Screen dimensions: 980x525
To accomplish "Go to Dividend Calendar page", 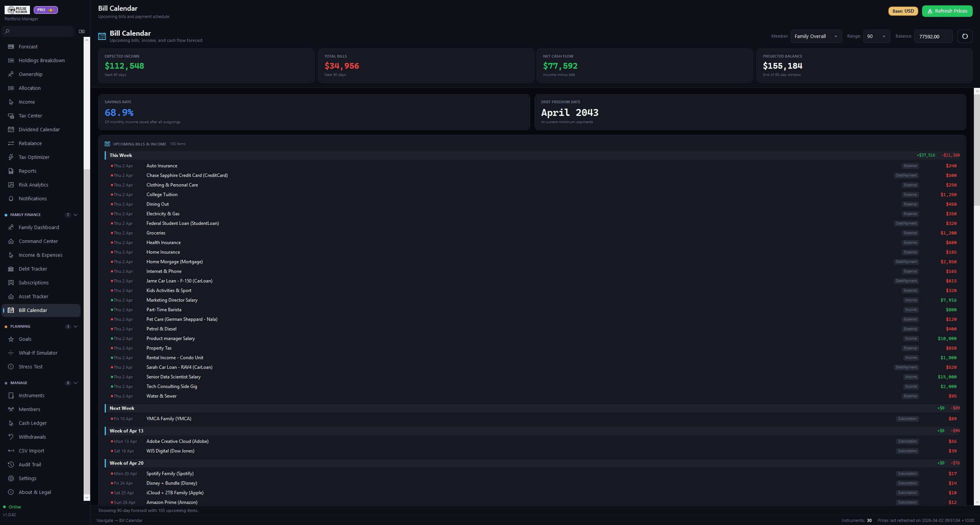I will pyautogui.click(x=39, y=129).
